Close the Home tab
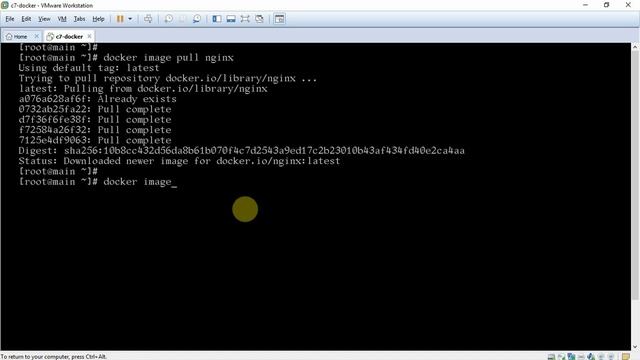 pos(36,36)
